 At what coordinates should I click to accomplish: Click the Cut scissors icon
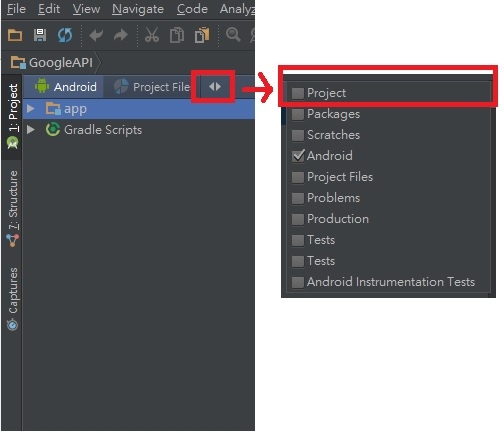[x=152, y=35]
